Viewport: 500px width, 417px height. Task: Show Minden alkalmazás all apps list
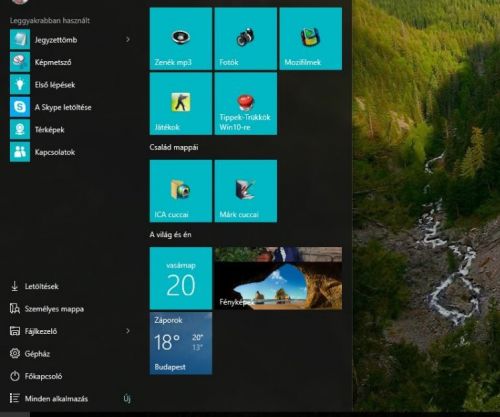click(x=56, y=399)
